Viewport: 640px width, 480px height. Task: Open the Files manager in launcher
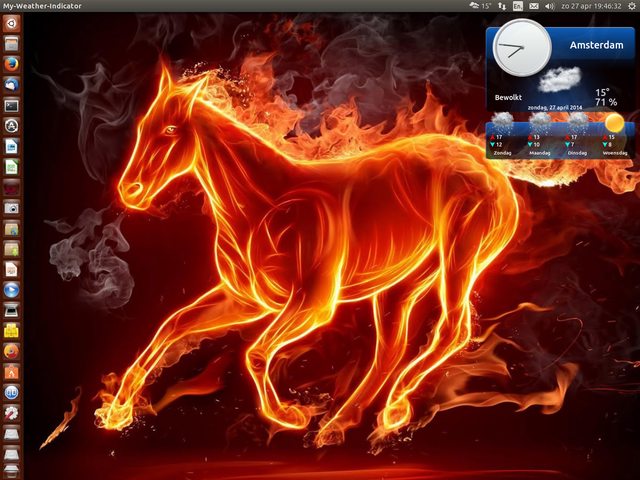coord(11,44)
